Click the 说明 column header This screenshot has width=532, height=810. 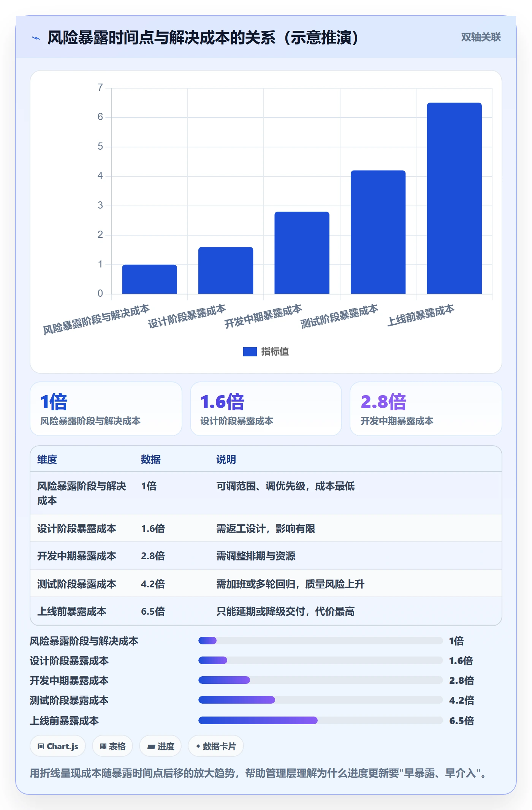226,459
